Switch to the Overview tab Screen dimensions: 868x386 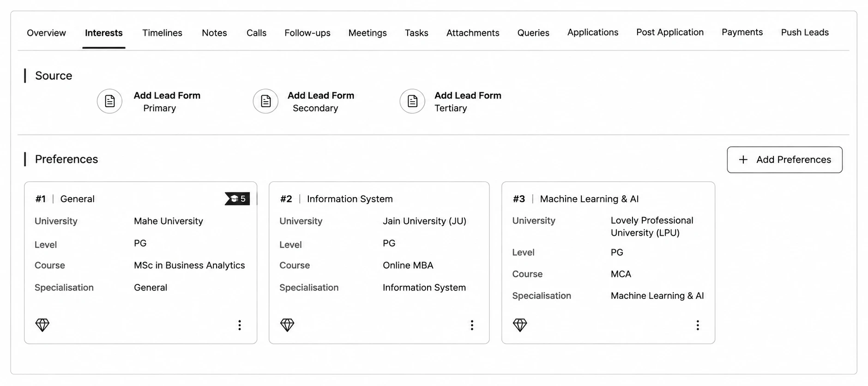(46, 33)
